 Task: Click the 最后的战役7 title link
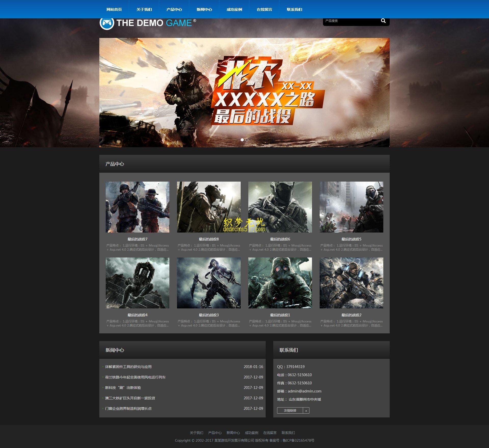[x=138, y=239]
